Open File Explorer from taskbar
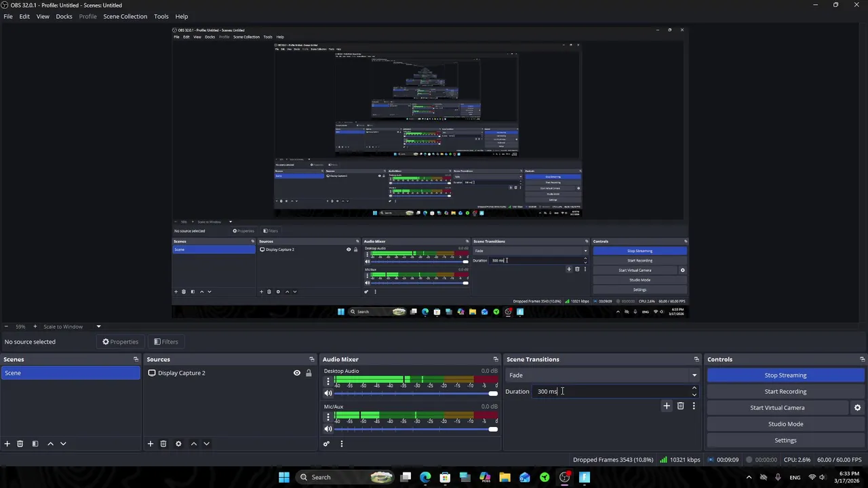This screenshot has height=488, width=868. point(505,477)
